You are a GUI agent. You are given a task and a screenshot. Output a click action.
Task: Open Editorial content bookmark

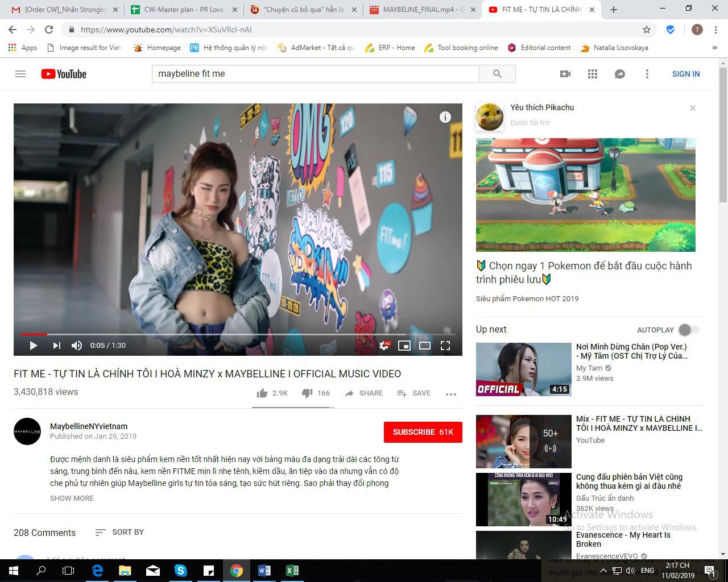(x=539, y=48)
